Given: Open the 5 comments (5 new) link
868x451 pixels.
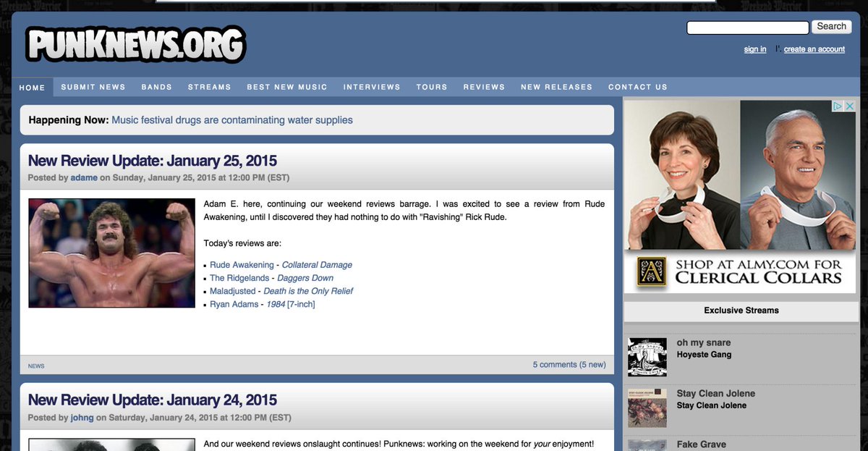Looking at the screenshot, I should tap(569, 365).
